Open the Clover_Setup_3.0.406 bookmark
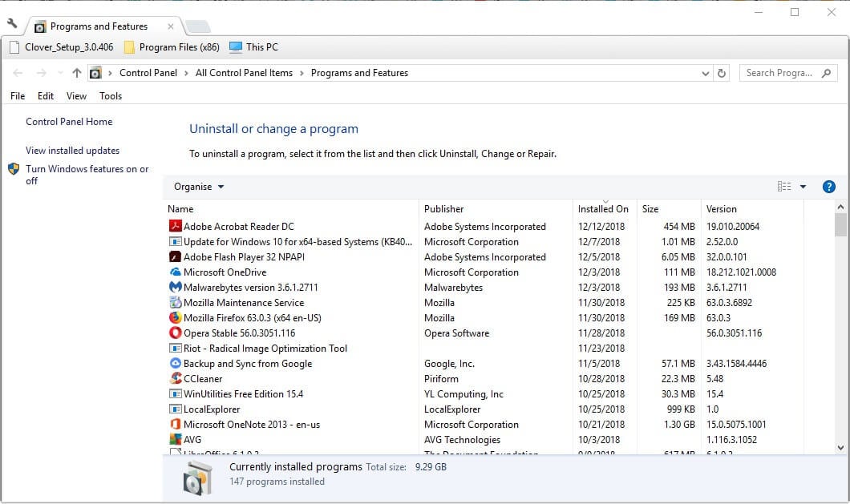850x504 pixels. pyautogui.click(x=61, y=47)
